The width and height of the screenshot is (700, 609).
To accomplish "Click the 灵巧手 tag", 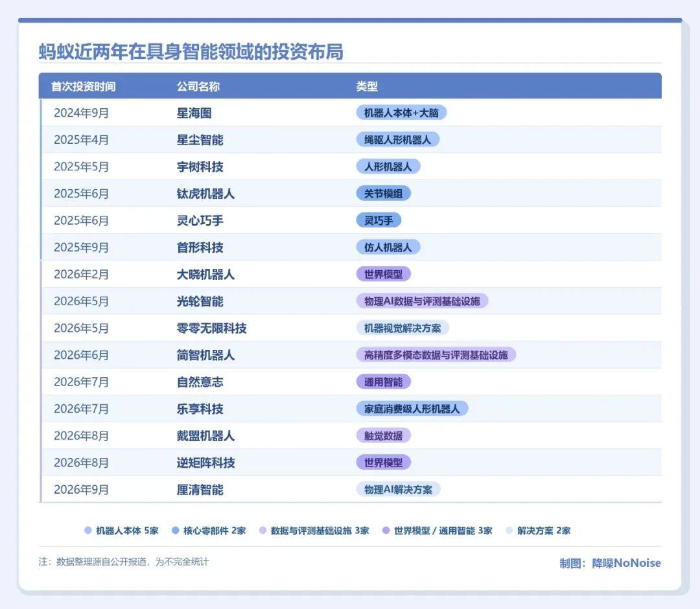I will (379, 220).
